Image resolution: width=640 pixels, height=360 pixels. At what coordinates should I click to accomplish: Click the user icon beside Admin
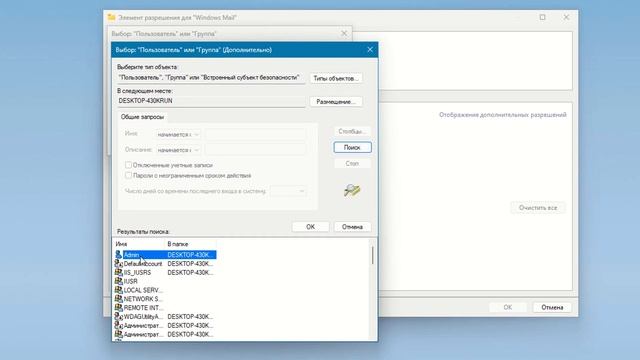click(x=118, y=255)
